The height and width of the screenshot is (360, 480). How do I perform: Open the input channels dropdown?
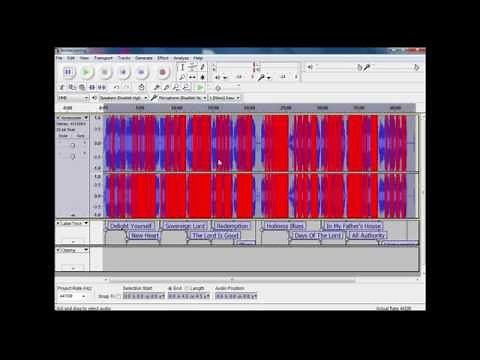[224, 98]
